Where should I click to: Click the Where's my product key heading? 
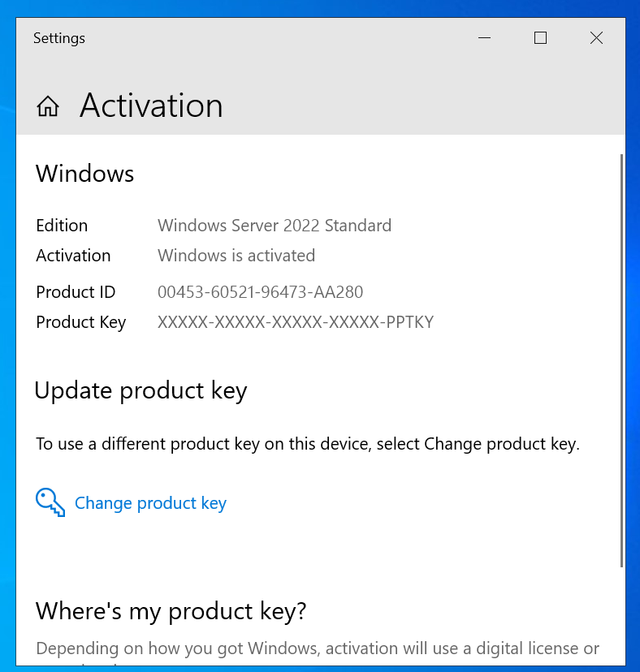[171, 611]
